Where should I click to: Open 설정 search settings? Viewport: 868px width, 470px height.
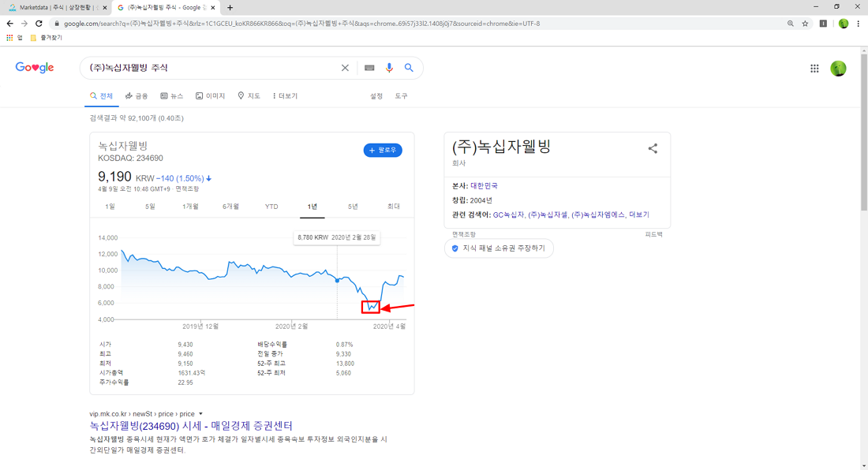click(x=376, y=96)
